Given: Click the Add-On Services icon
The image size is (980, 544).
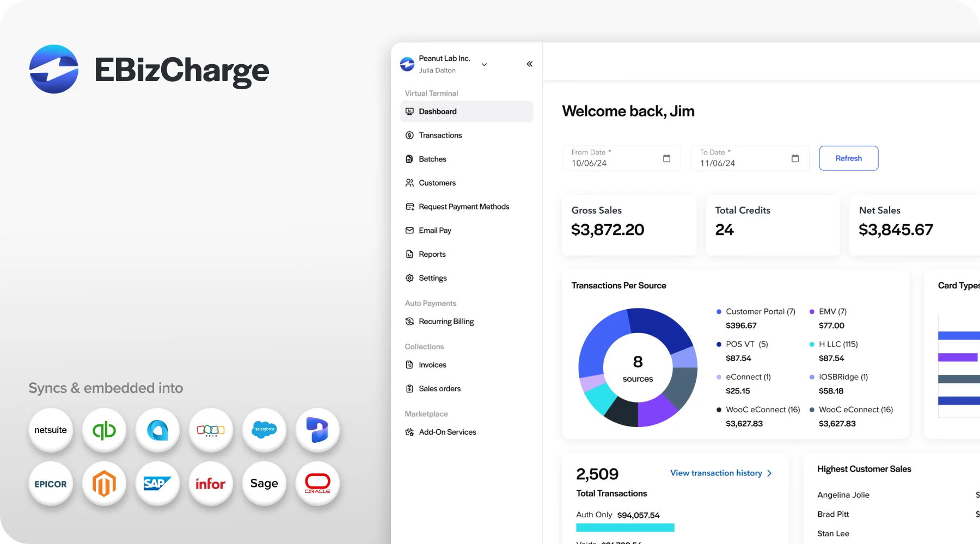Looking at the screenshot, I should (409, 432).
